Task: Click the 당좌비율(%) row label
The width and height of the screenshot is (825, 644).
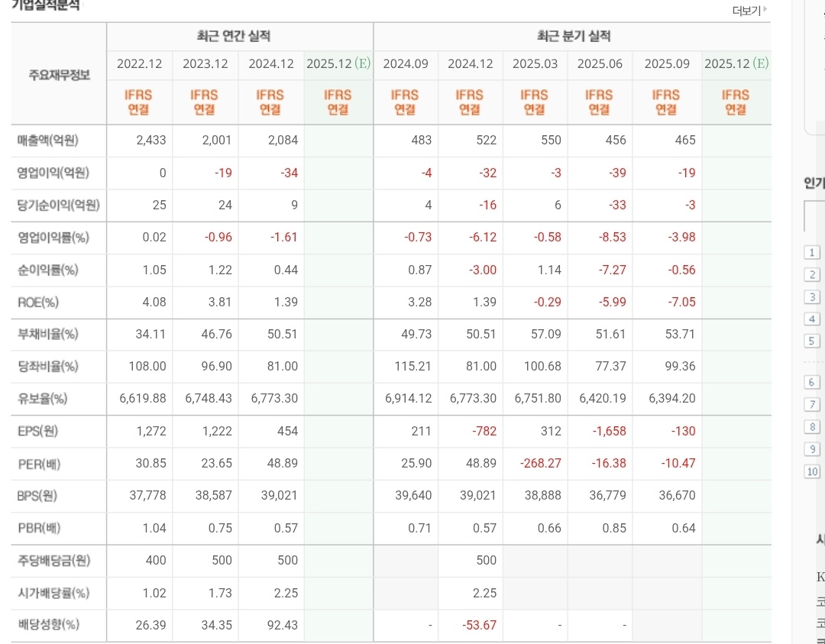Action: coord(47,366)
